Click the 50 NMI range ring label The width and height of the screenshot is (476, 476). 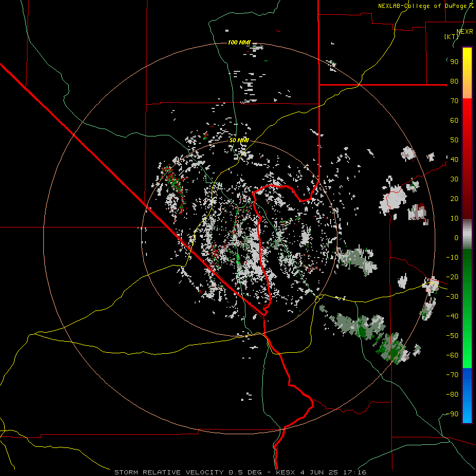coord(239,140)
